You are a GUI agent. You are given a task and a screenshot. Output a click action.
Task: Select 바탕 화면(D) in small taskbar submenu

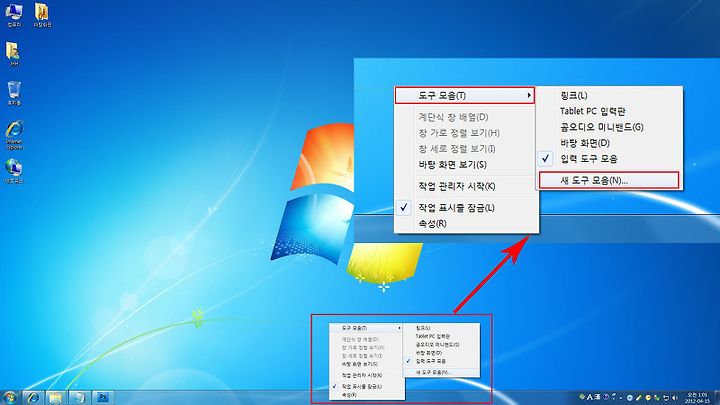(441, 353)
